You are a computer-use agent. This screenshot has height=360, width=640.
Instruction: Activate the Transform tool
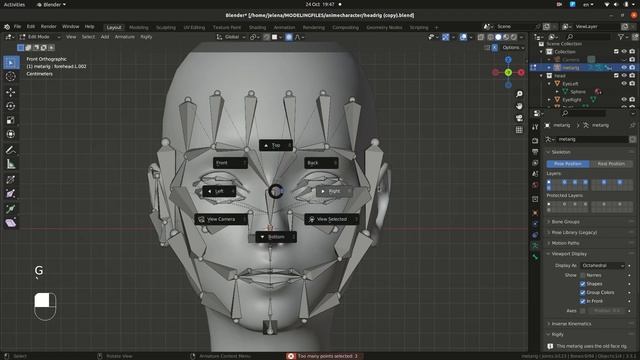coord(11,134)
